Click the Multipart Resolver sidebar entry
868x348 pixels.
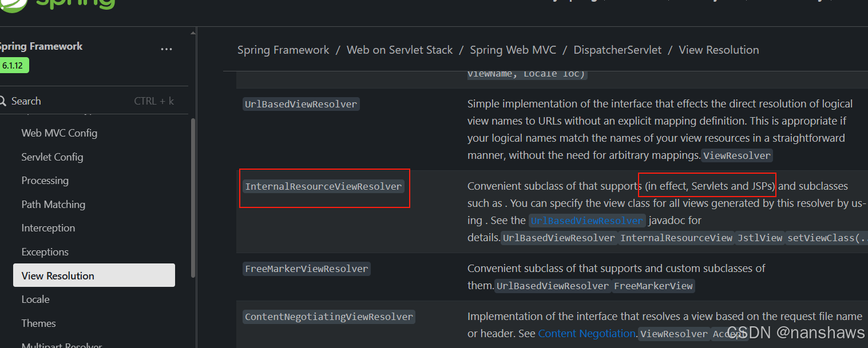pyautogui.click(x=61, y=345)
